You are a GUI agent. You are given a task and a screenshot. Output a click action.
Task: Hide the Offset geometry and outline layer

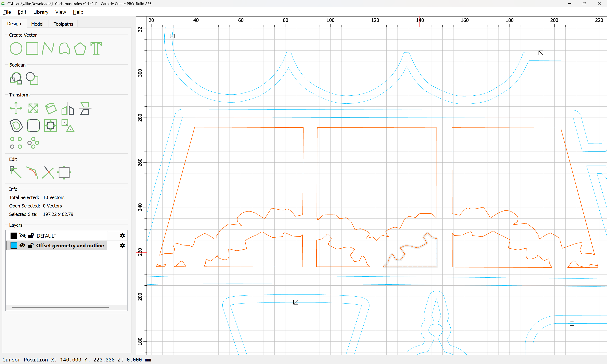click(22, 245)
